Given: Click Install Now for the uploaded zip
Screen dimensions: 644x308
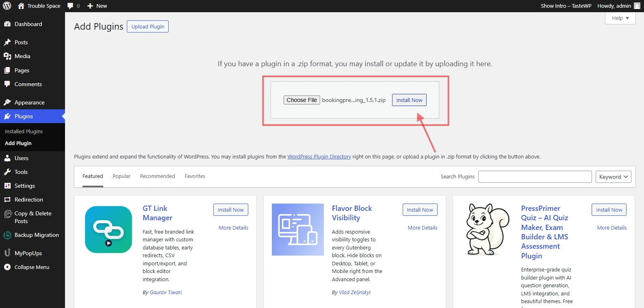Looking at the screenshot, I should pyautogui.click(x=409, y=100).
